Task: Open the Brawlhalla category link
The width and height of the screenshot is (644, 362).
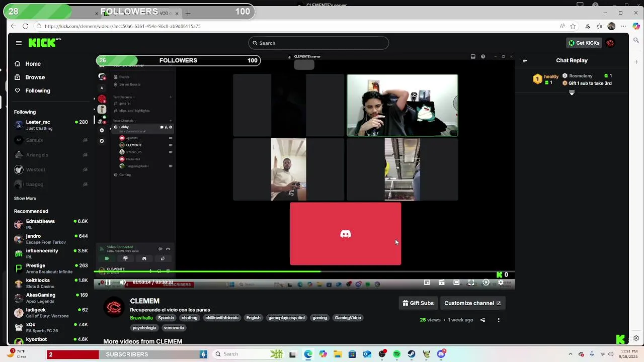Action: point(141,318)
